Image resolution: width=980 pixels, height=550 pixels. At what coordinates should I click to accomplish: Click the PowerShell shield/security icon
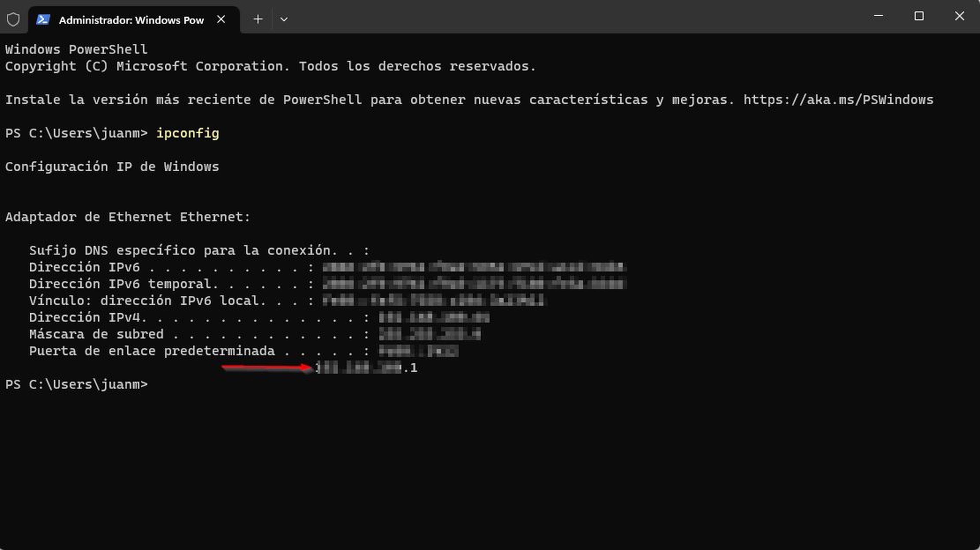[x=14, y=19]
